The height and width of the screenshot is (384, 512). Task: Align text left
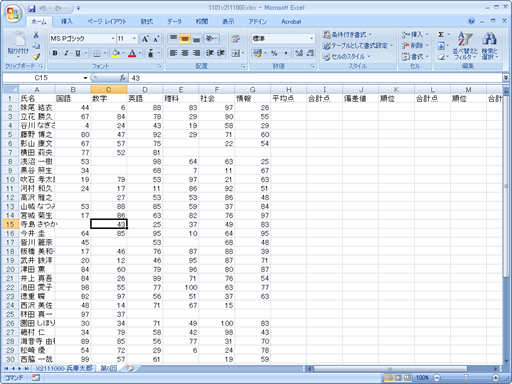(x=173, y=53)
